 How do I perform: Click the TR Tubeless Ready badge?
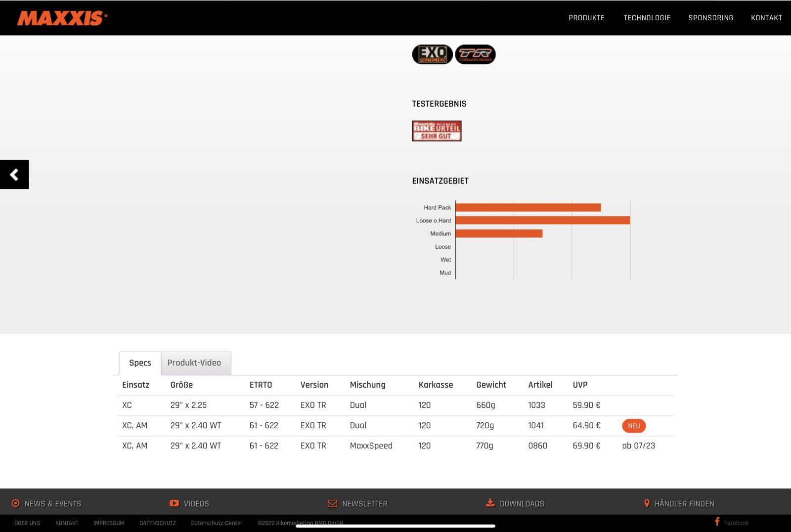(x=475, y=54)
